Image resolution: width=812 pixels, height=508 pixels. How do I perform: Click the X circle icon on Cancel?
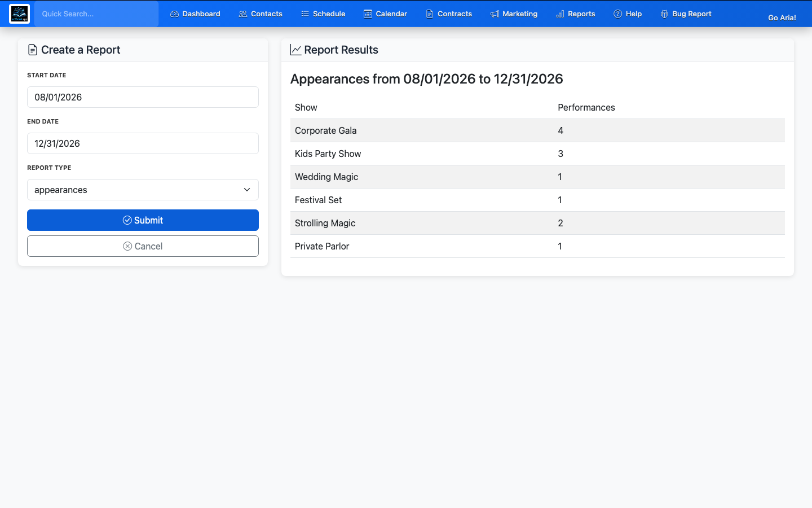click(x=128, y=246)
